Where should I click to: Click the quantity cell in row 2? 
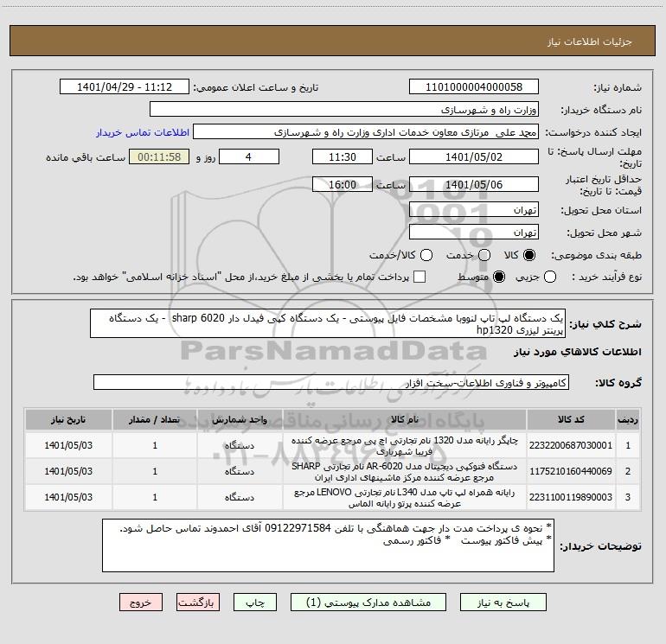155,471
